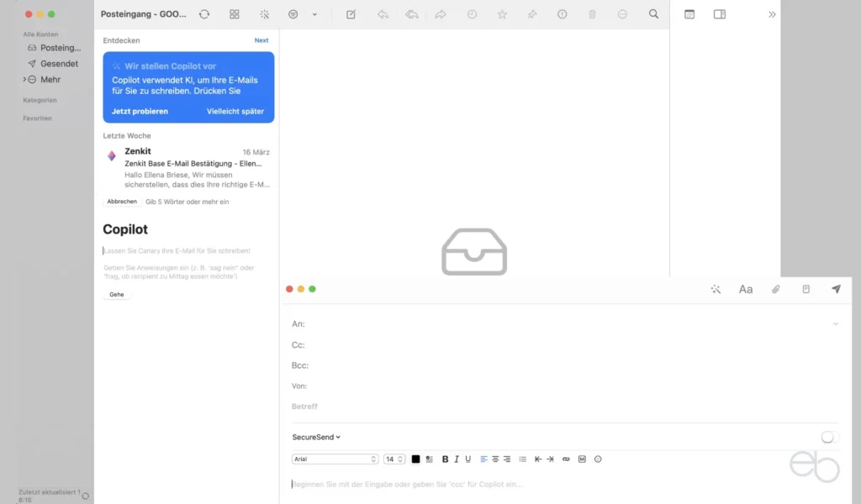861x504 pixels.
Task: Click Copilot sparkle icon in compose window
Action: tap(716, 289)
